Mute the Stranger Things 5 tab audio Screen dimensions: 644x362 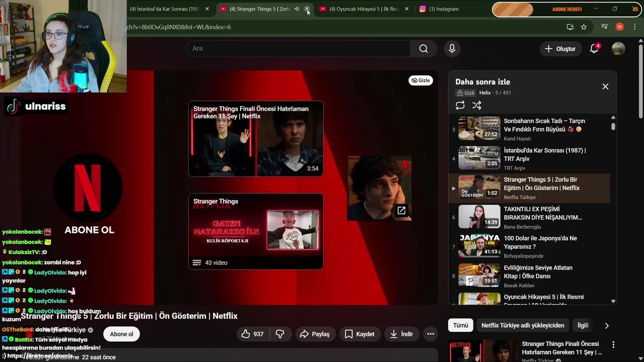point(297,9)
